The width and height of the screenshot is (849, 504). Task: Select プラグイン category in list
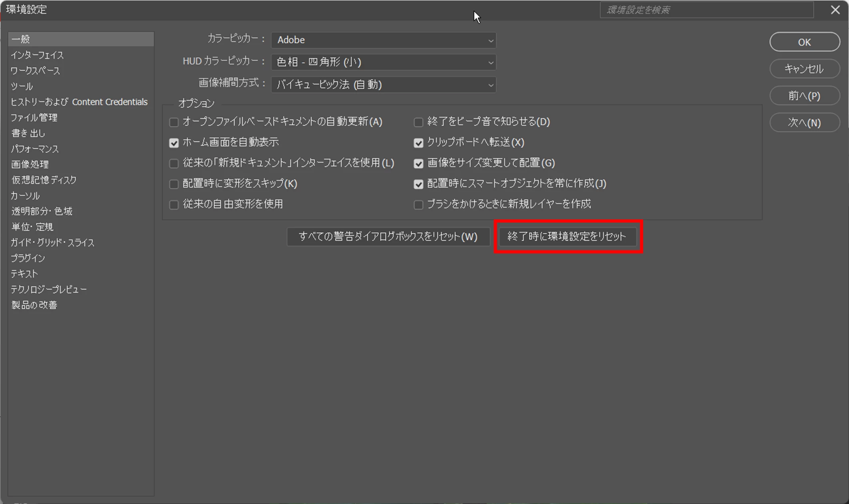28,258
